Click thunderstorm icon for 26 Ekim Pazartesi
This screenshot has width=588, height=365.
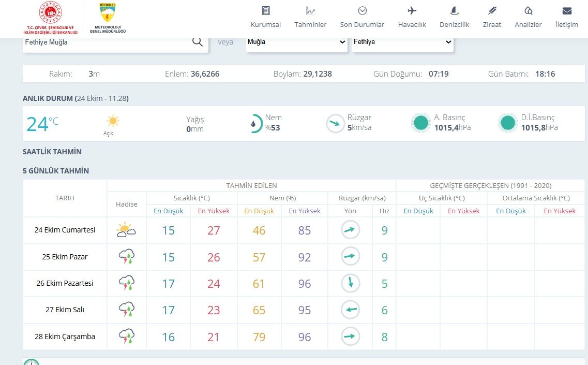[x=126, y=283]
